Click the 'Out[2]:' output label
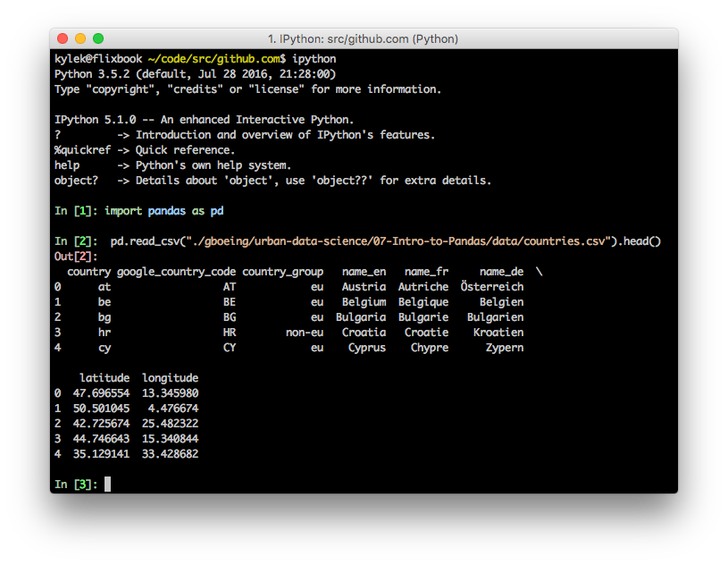The image size is (728, 565). coord(76,257)
